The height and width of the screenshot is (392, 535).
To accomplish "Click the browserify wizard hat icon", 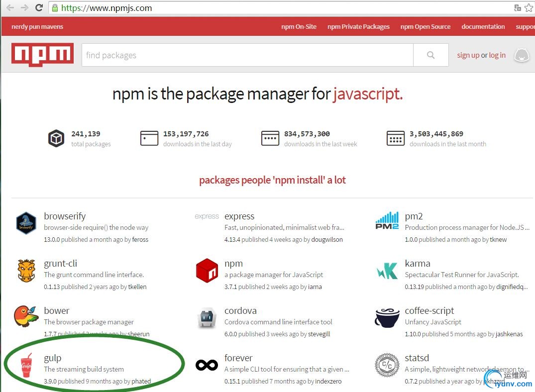I will (26, 223).
